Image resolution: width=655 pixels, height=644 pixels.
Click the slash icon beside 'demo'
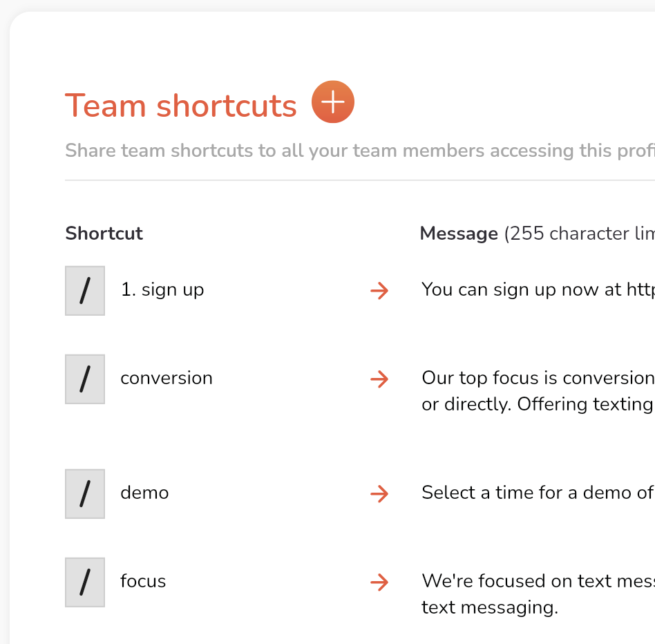pyautogui.click(x=85, y=493)
